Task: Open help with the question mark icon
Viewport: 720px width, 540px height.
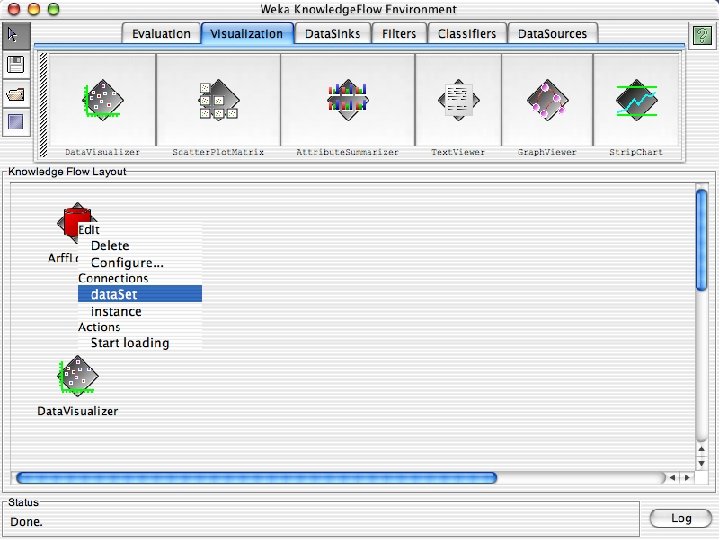Action: [x=703, y=35]
